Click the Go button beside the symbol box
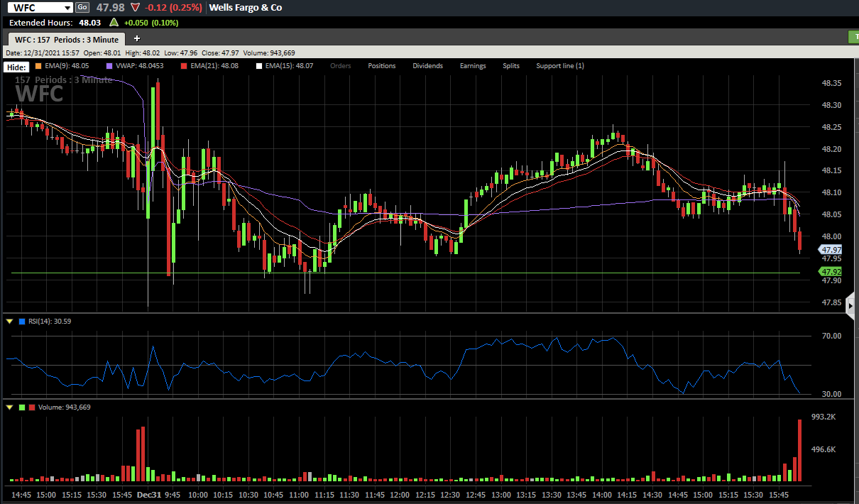859x504 pixels. (82, 7)
